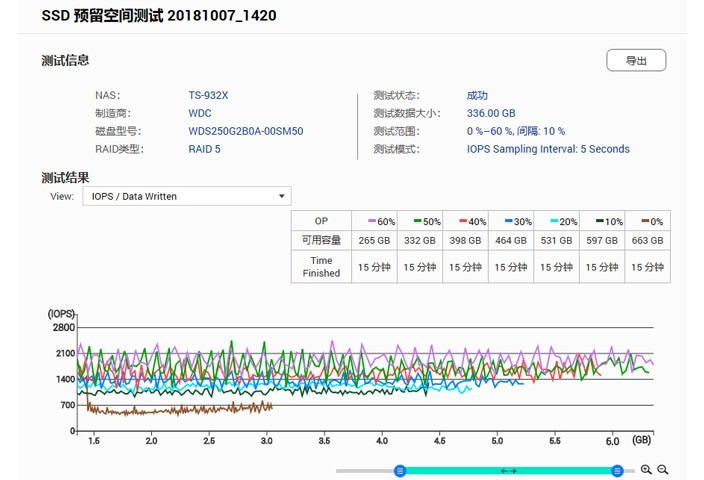Click the zoom in magnifier icon

pos(646,470)
